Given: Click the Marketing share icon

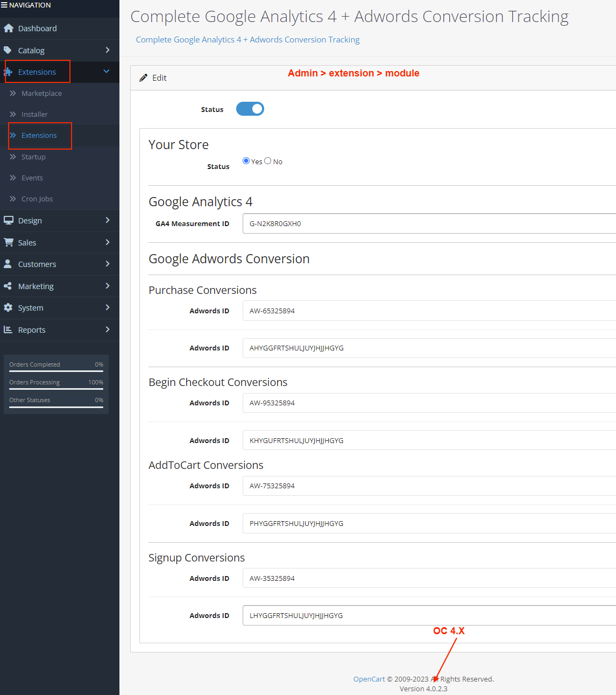Looking at the screenshot, I should click(x=8, y=286).
